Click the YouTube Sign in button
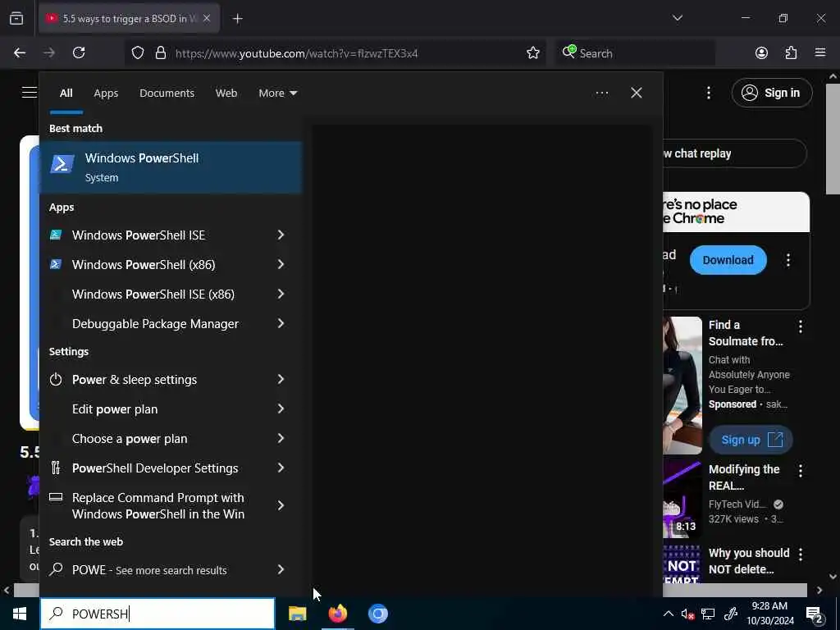 point(772,93)
